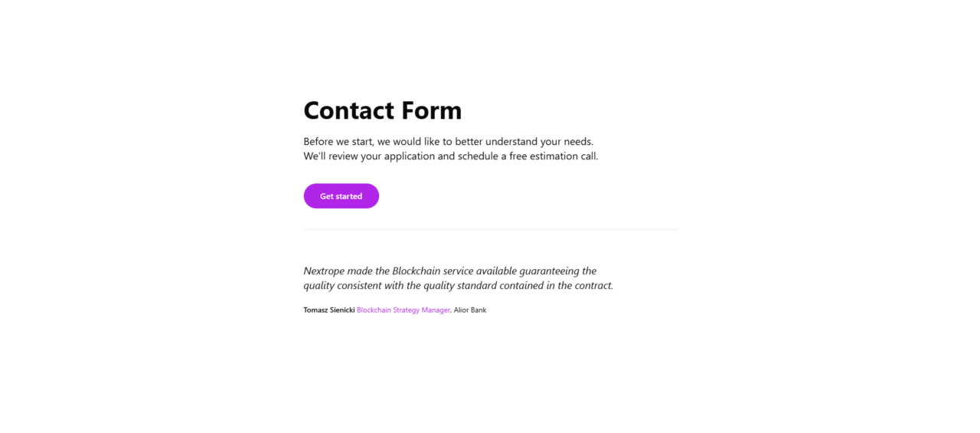Click the testimonial's first line of text
980x433 pixels.
click(449, 271)
